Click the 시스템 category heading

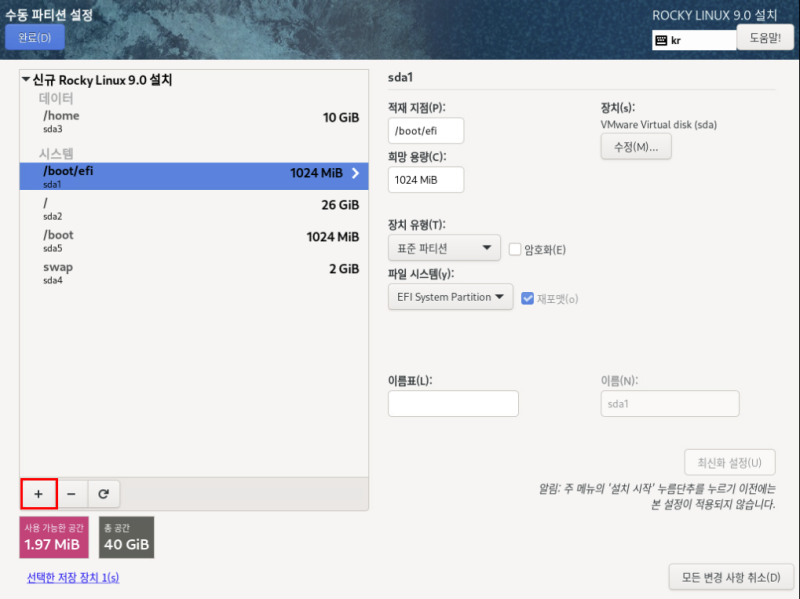click(56, 153)
